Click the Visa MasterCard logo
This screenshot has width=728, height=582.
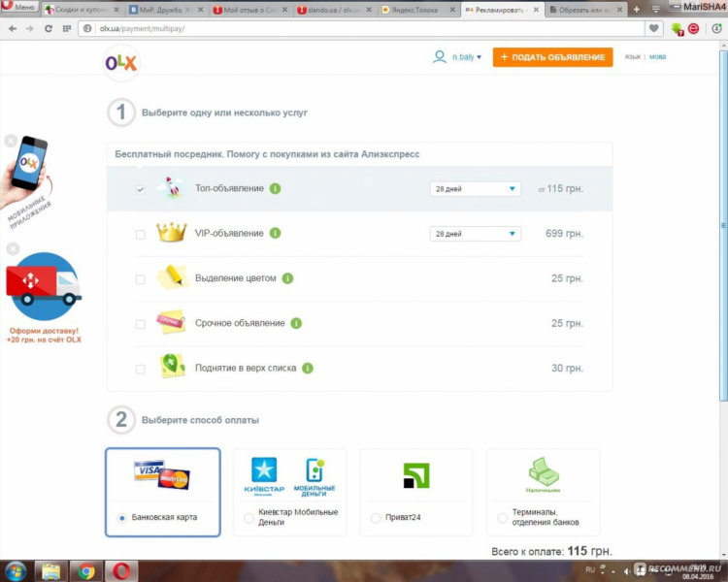tap(161, 474)
